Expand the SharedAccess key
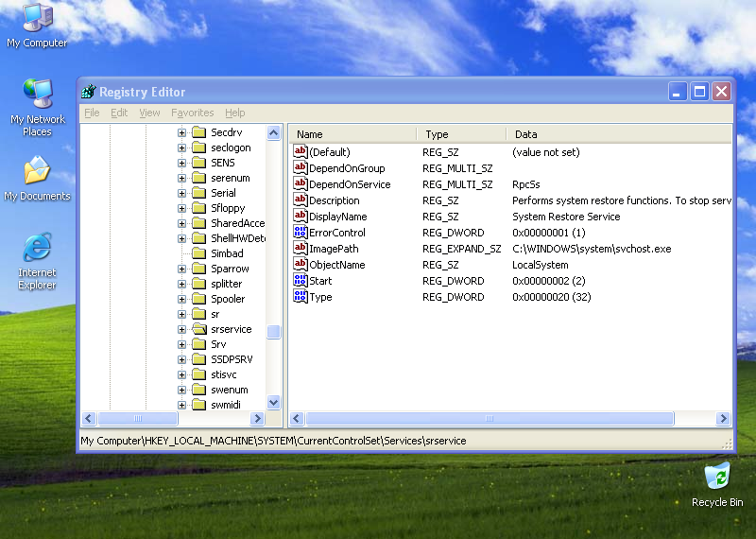The height and width of the screenshot is (539, 756). point(181,223)
